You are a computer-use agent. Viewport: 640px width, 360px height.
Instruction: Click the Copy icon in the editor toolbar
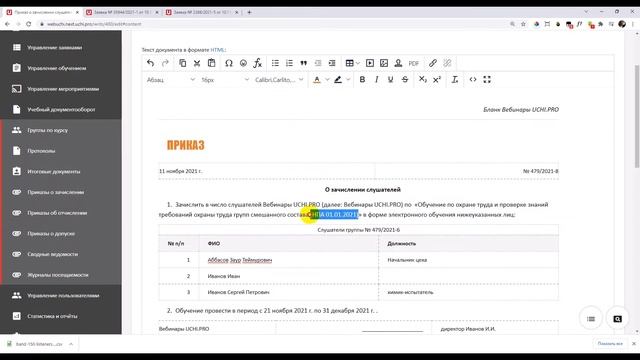182,63
